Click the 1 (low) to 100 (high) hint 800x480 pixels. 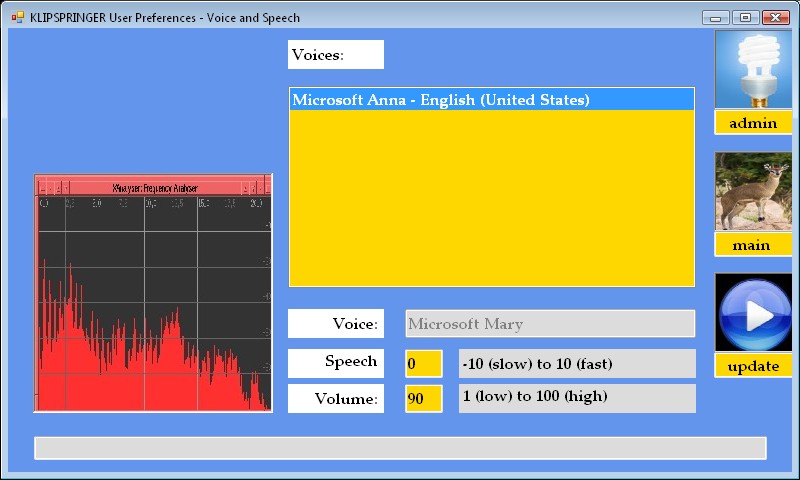[577, 398]
